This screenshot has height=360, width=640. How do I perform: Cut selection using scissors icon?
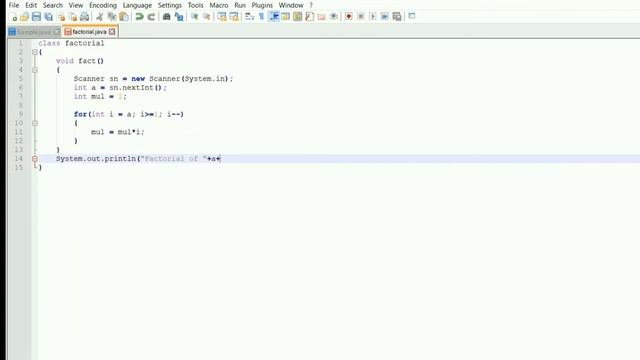pos(100,17)
